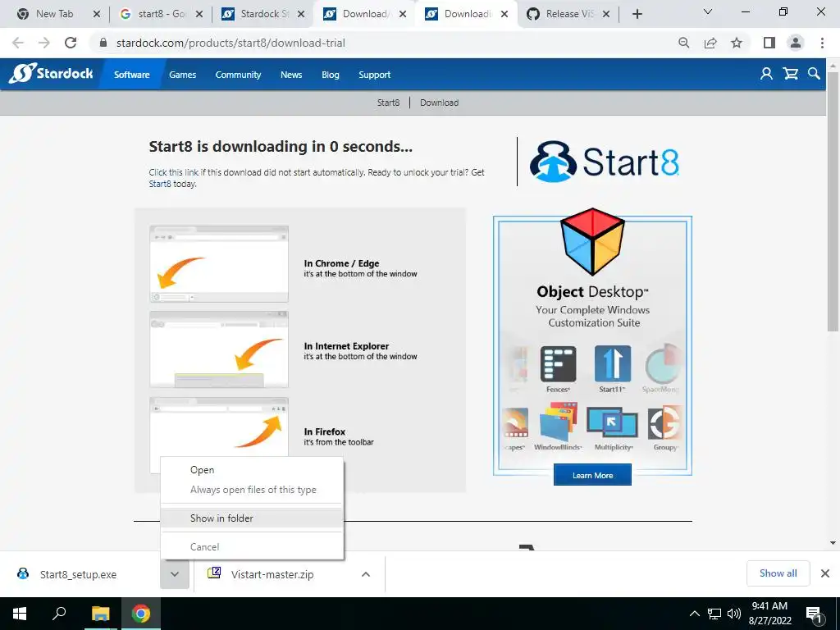Open the Stardock shopping cart
Viewport: 840px width, 630px height.
pyautogui.click(x=791, y=74)
